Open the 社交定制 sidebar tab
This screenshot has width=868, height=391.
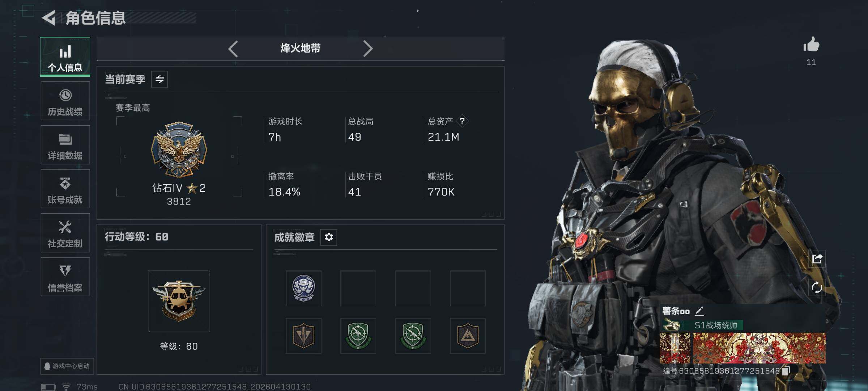click(x=65, y=233)
